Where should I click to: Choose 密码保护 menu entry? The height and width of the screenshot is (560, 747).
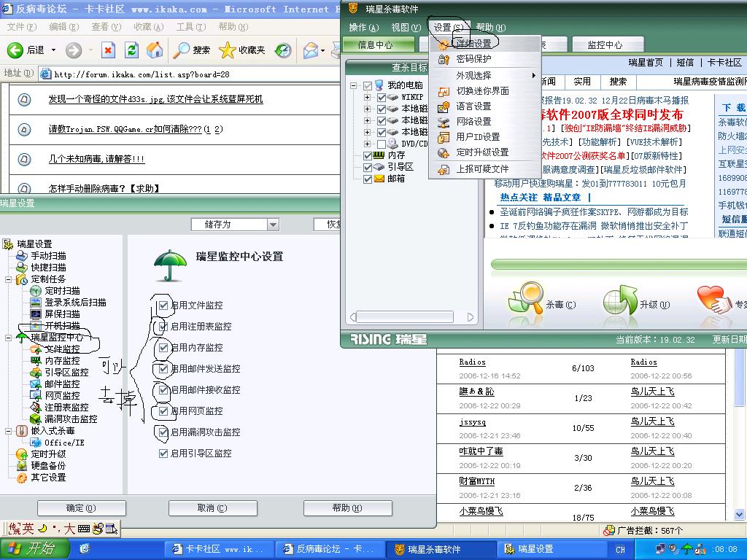coord(485,59)
